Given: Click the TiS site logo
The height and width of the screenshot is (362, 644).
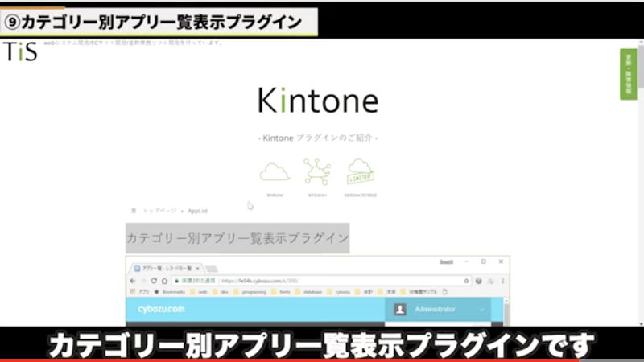Looking at the screenshot, I should [x=19, y=51].
